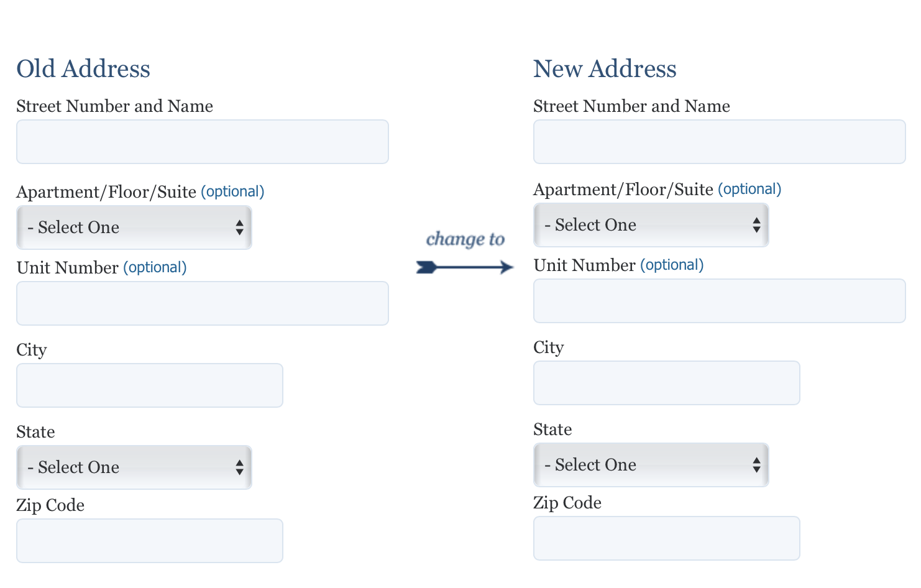This screenshot has width=921, height=588.
Task: Select the New Address Unit Number field
Action: 720,301
